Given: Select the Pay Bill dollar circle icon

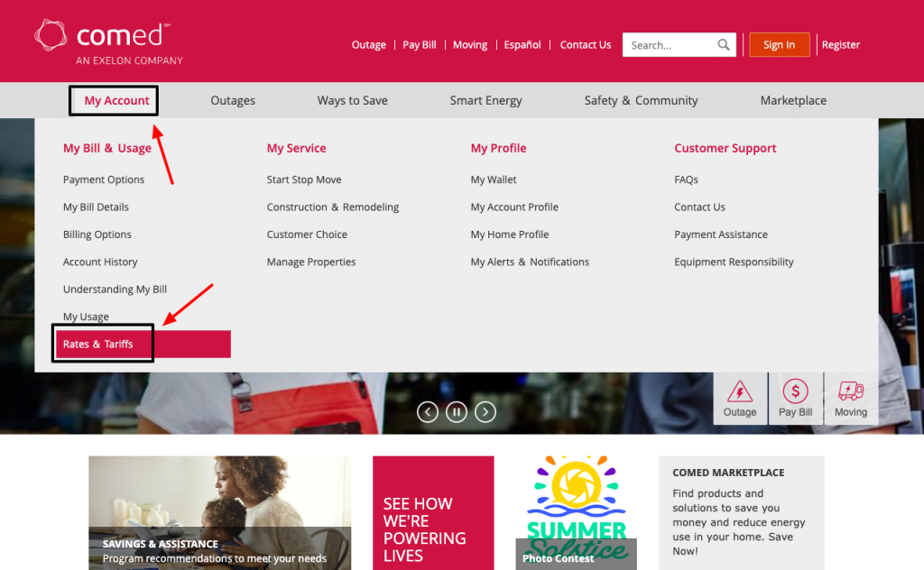Looking at the screenshot, I should click(795, 392).
